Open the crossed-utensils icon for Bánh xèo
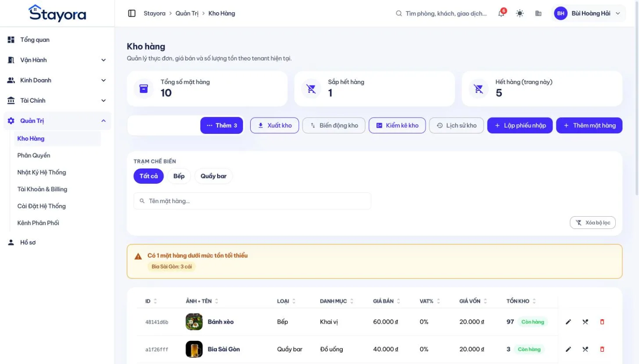 point(585,322)
